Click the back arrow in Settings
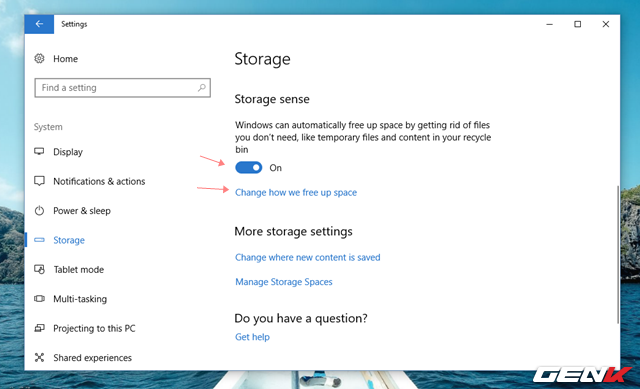The width and height of the screenshot is (640, 389). pyautogui.click(x=39, y=24)
